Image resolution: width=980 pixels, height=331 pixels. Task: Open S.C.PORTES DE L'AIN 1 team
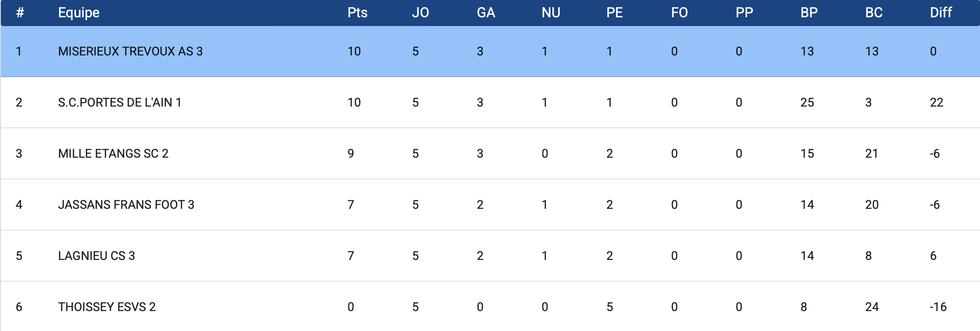point(120,102)
